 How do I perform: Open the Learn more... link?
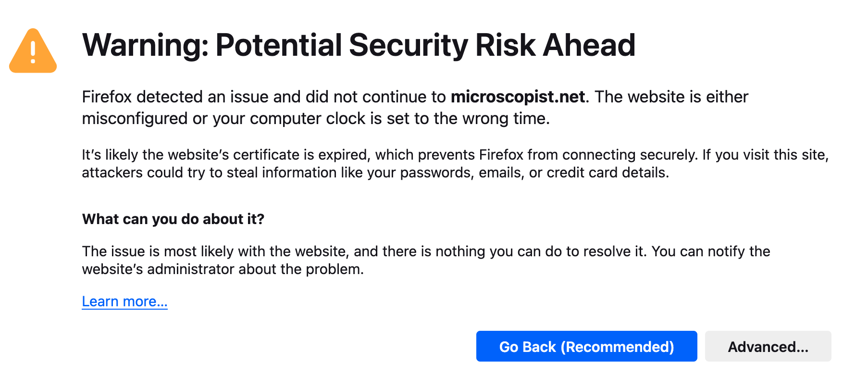click(x=124, y=301)
